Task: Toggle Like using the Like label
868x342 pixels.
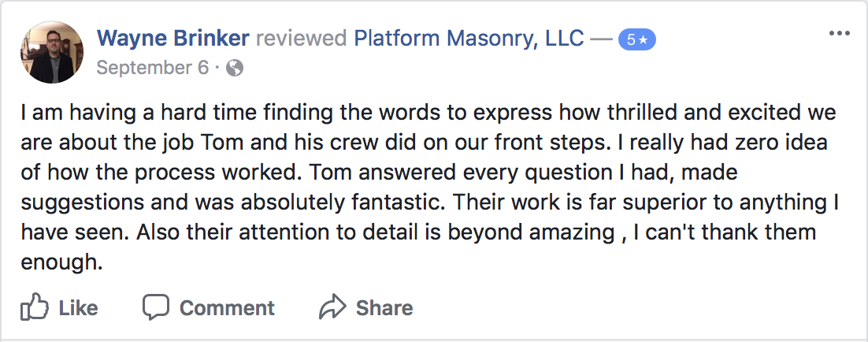Action: [78, 307]
